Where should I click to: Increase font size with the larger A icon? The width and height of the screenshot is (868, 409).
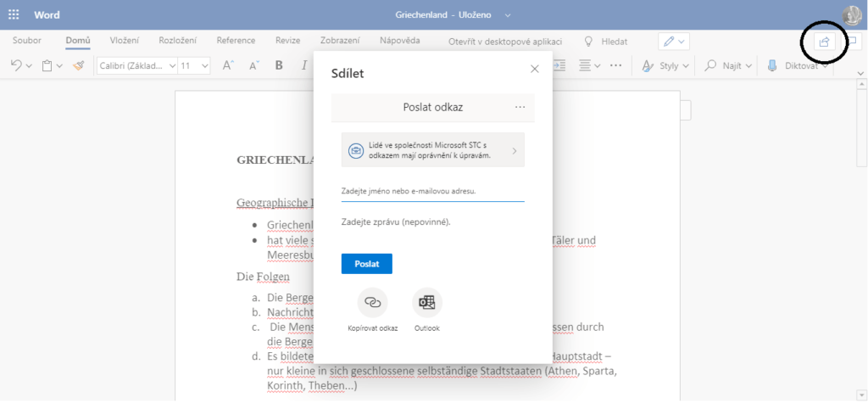pos(227,65)
